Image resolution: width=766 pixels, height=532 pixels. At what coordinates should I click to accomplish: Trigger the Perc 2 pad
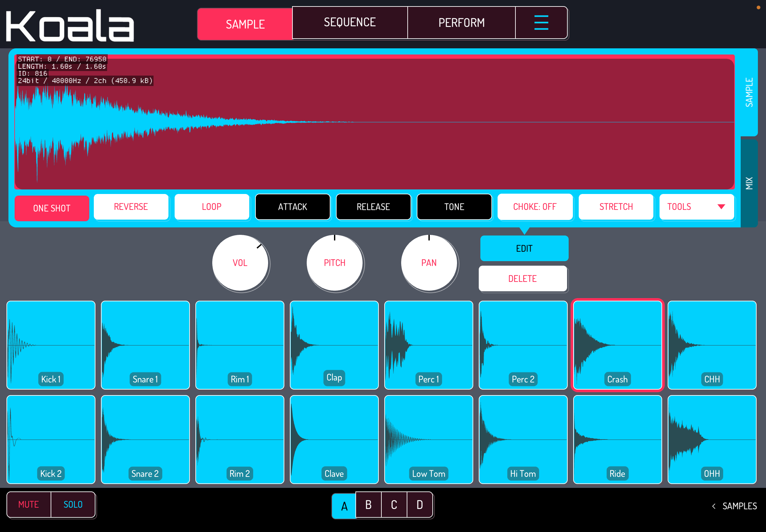pos(523,345)
